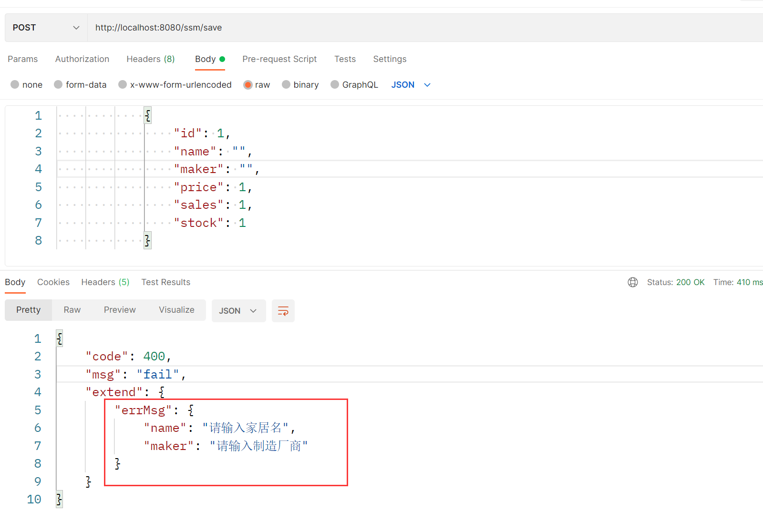Open the request Headers (8) tab
This screenshot has width=763, height=532.
tap(151, 59)
